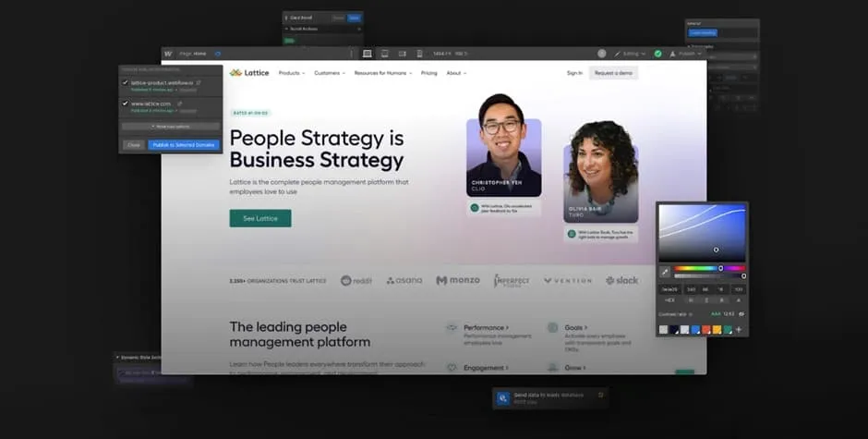Click the opacity slider handle
The image size is (868, 439).
pos(743,276)
